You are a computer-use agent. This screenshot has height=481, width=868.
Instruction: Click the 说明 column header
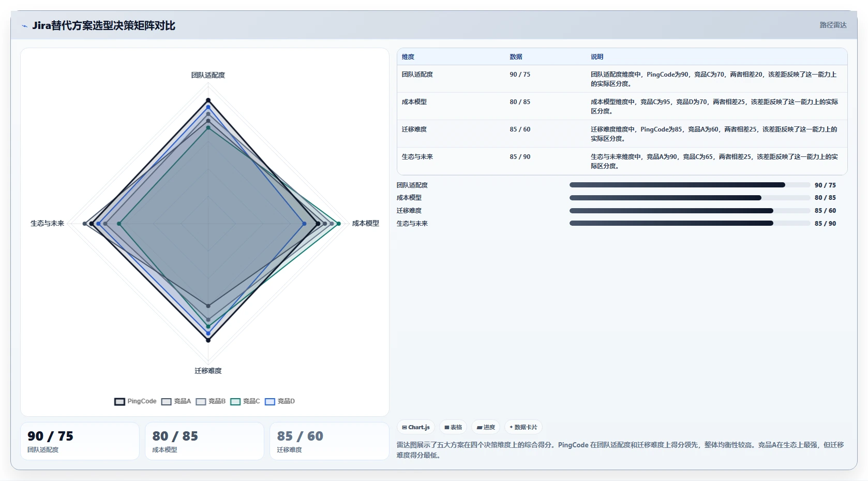pyautogui.click(x=597, y=57)
